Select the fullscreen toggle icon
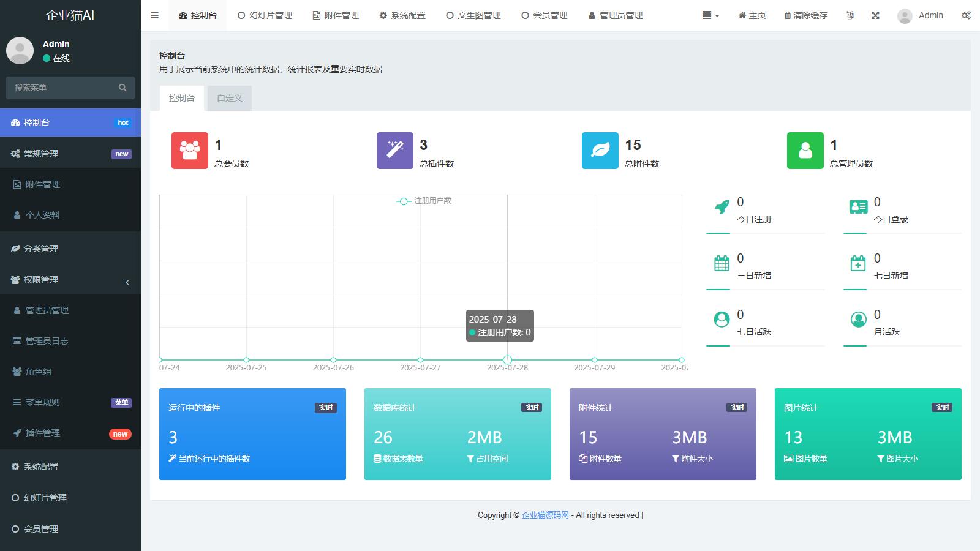This screenshot has height=551, width=980. (875, 15)
